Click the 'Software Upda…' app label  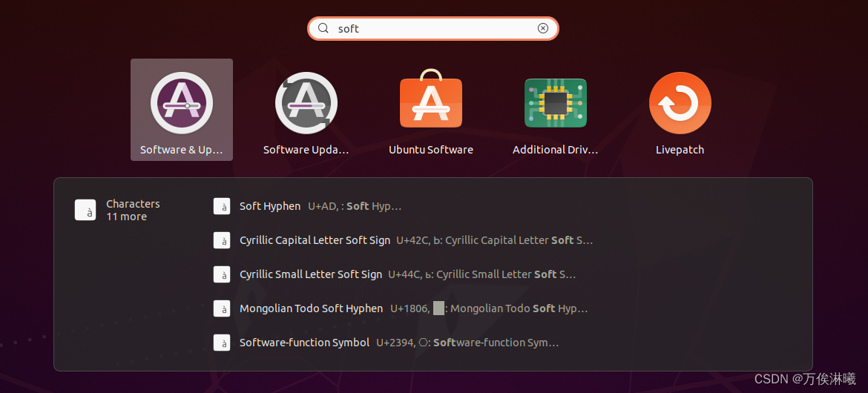(x=306, y=150)
